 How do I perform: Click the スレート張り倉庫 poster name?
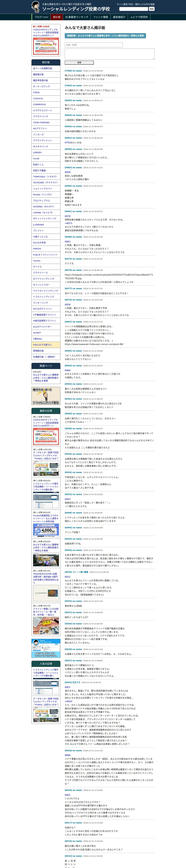point(80,572)
